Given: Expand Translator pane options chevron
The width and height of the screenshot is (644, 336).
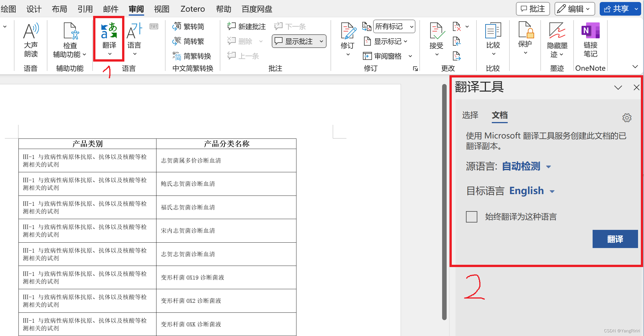Looking at the screenshot, I should pyautogui.click(x=618, y=87).
